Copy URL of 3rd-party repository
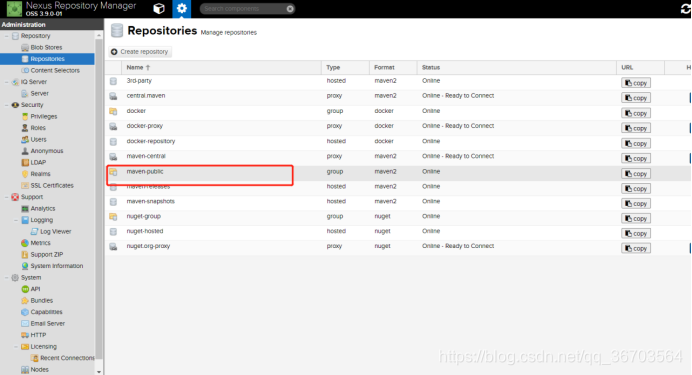This screenshot has width=692, height=375. [x=636, y=83]
